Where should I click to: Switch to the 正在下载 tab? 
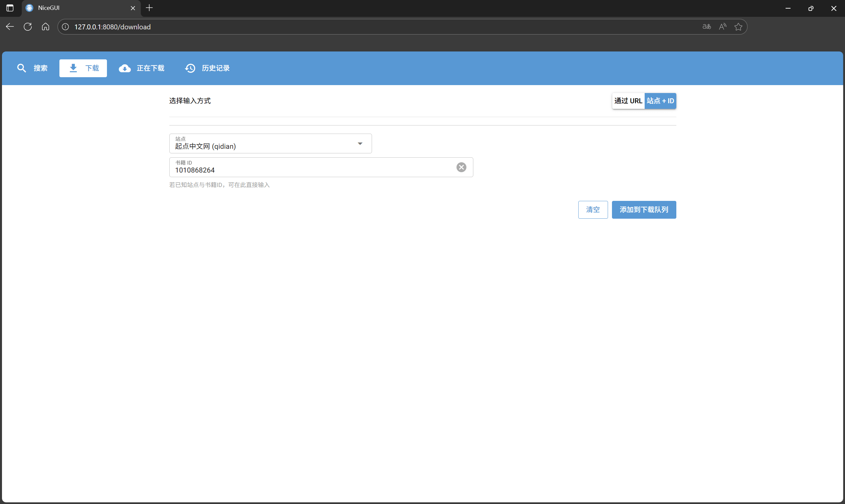(x=142, y=68)
